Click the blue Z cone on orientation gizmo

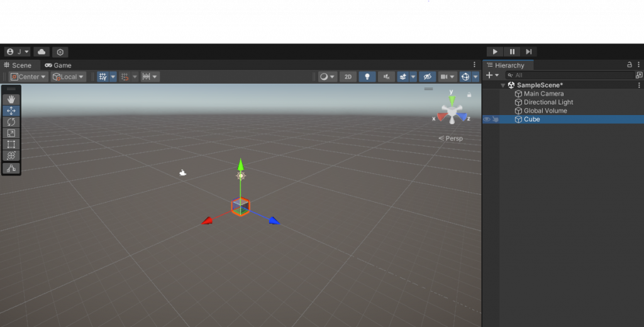click(x=462, y=117)
